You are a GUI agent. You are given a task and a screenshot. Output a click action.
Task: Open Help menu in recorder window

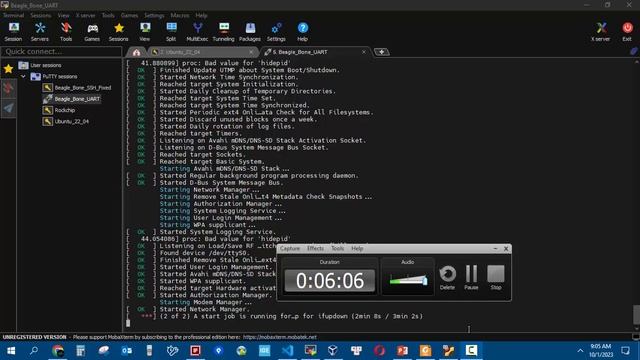pyautogui.click(x=357, y=248)
